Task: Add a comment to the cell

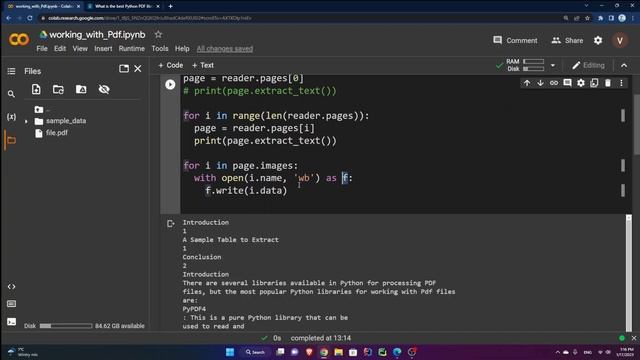Action: [567, 83]
